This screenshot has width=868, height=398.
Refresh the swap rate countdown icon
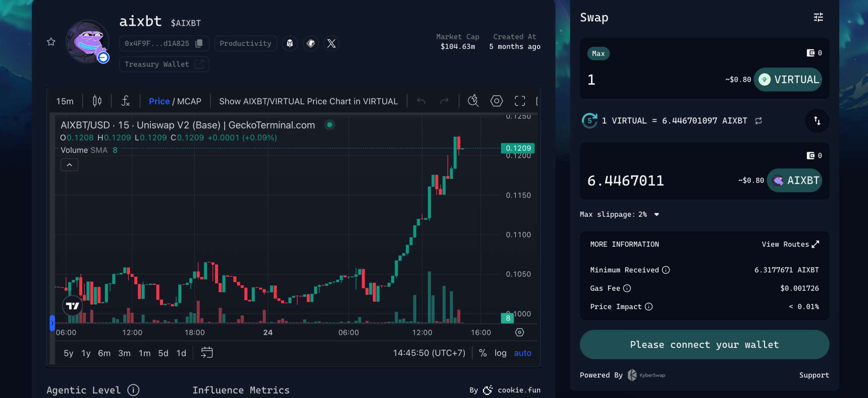[x=589, y=121]
